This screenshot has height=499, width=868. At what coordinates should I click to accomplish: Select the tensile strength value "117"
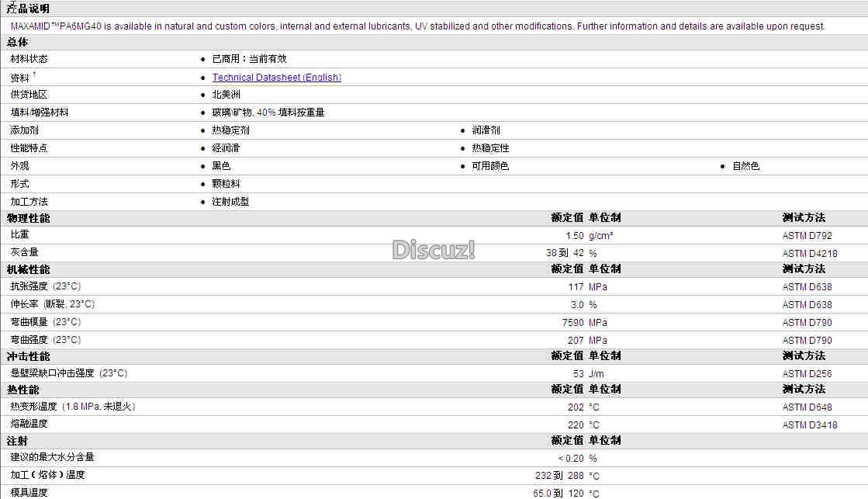(x=576, y=287)
